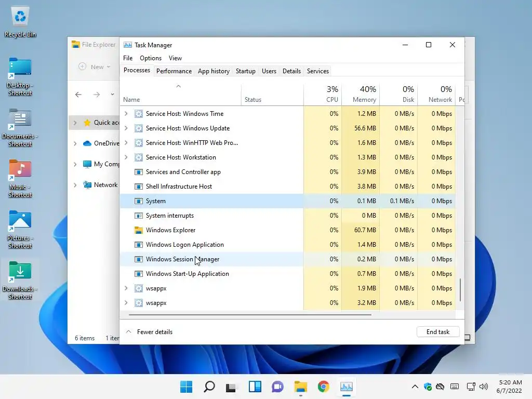Click the New button in File Explorer

95,67
